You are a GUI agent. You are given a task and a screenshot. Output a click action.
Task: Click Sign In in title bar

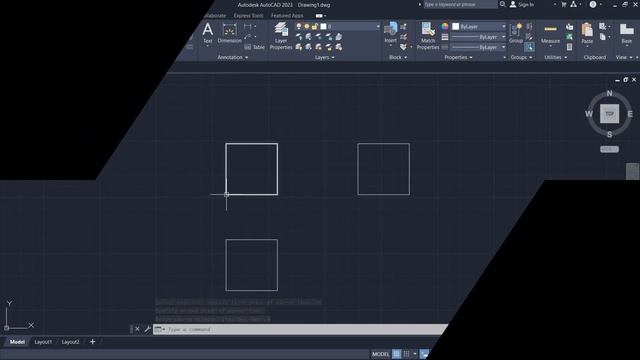[522, 4]
